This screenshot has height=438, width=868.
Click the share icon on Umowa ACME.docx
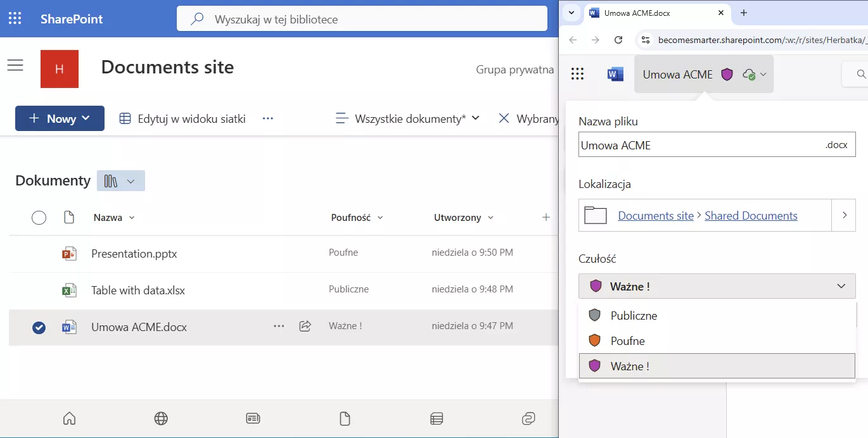coord(305,327)
